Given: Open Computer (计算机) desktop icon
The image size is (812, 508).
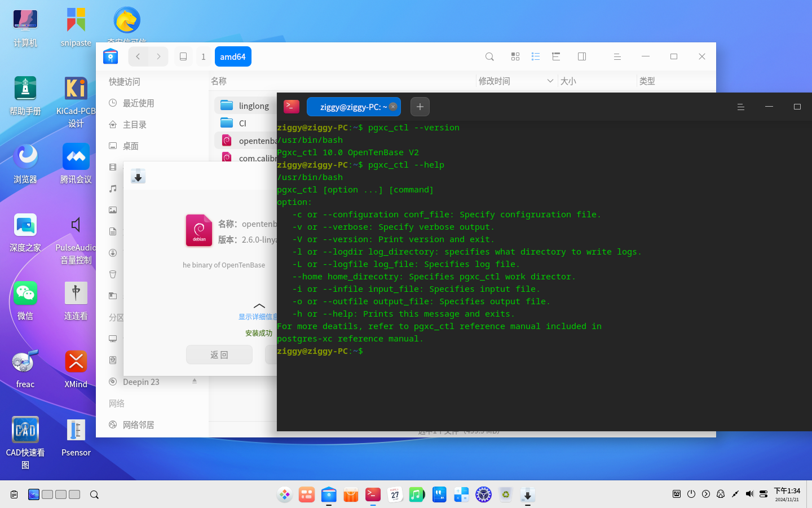Looking at the screenshot, I should pyautogui.click(x=25, y=28).
